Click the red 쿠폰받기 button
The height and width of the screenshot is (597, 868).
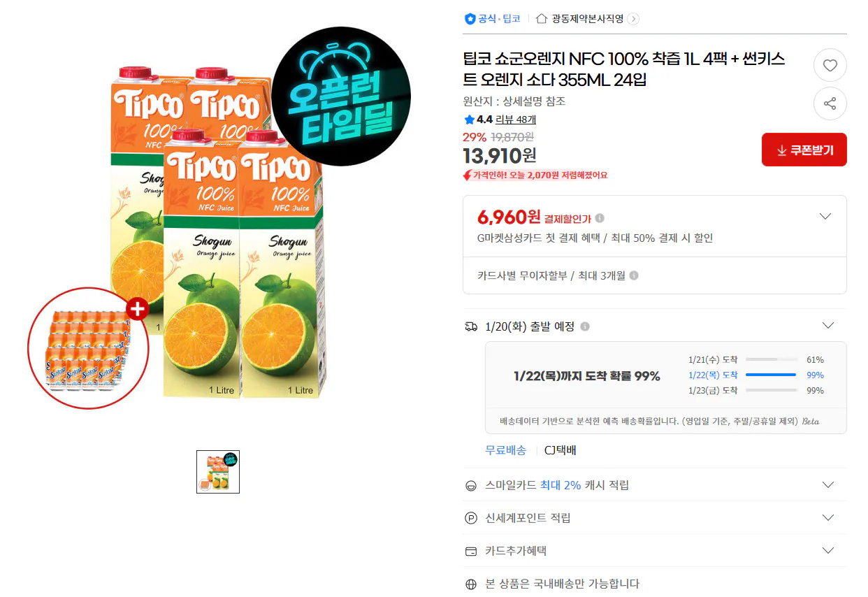[x=804, y=149]
